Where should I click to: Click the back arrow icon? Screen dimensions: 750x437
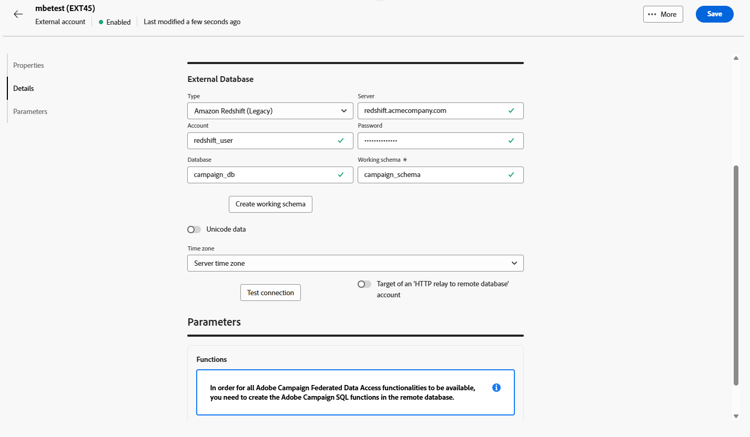pyautogui.click(x=18, y=14)
